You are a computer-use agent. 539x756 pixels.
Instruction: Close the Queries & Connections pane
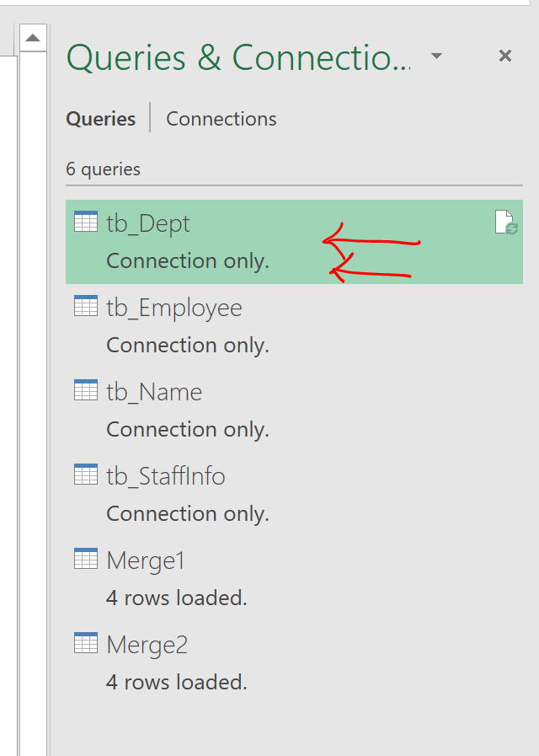pyautogui.click(x=505, y=56)
